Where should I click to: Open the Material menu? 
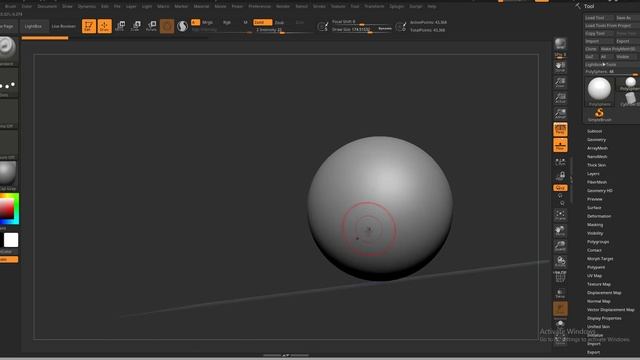point(201,6)
